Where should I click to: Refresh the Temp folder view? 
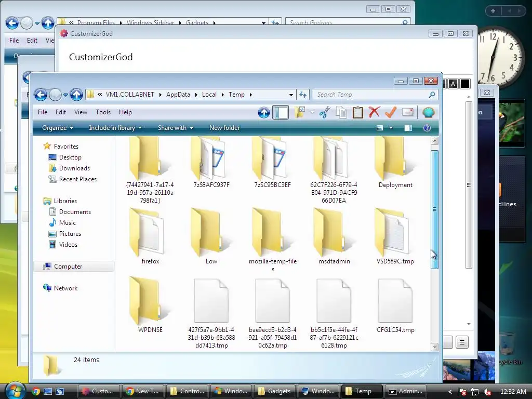tap(303, 95)
